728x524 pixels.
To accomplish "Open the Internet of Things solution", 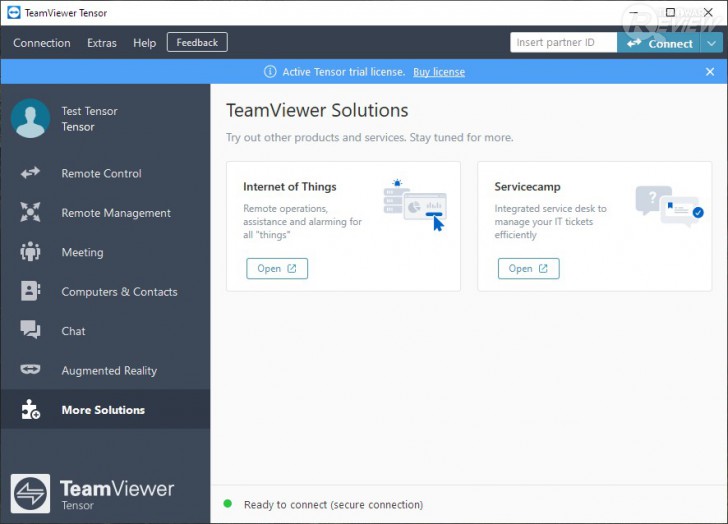I will coord(277,268).
